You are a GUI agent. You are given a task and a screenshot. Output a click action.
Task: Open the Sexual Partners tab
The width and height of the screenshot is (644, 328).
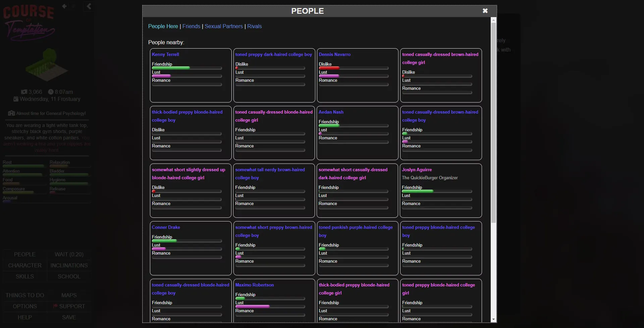224,26
